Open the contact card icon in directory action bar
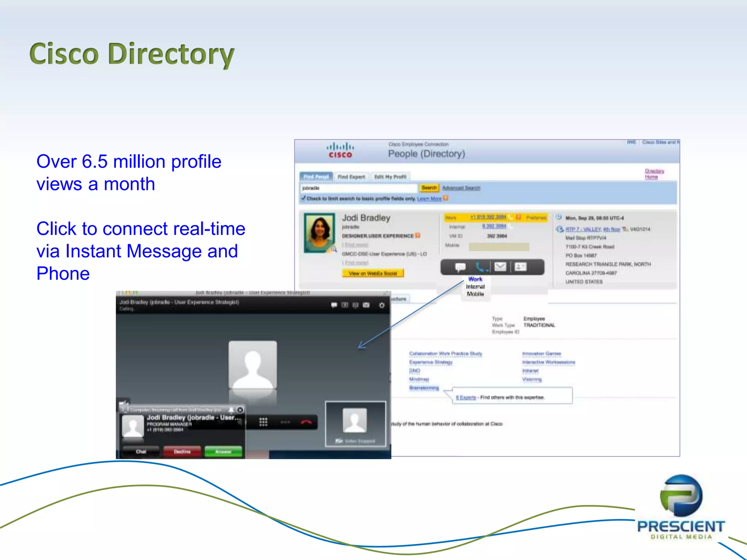 coord(520,267)
